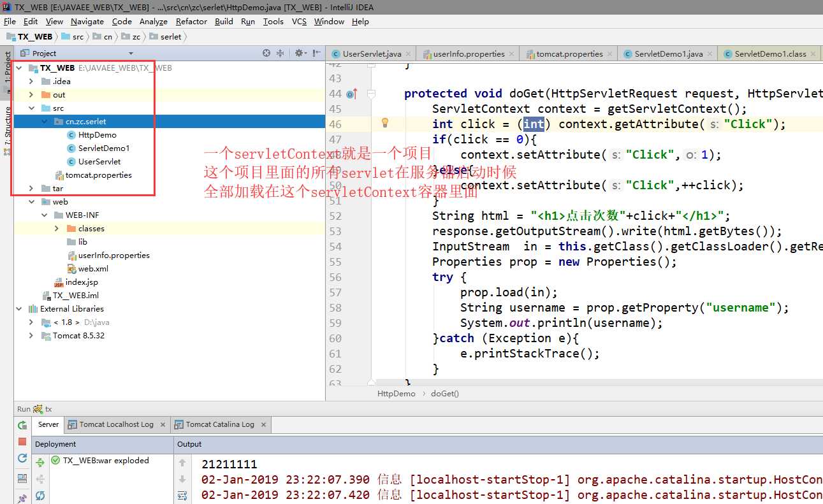Close the tomcat.properties editor tab

610,54
